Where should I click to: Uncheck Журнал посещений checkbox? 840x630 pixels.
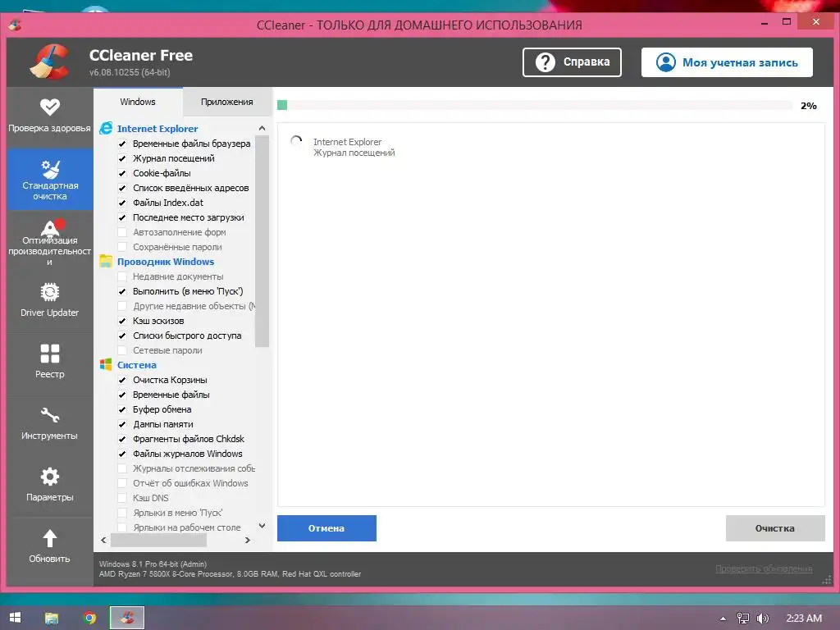[122, 158]
